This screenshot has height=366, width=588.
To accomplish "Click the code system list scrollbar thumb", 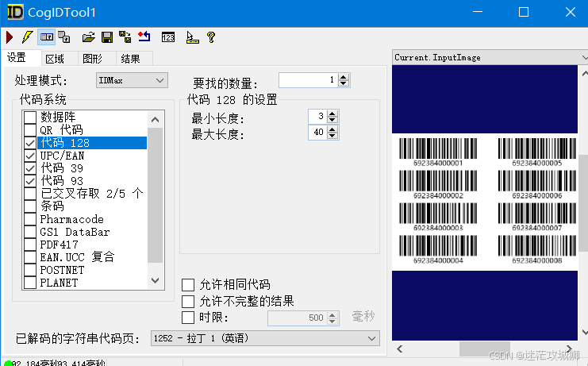I will click(x=156, y=195).
